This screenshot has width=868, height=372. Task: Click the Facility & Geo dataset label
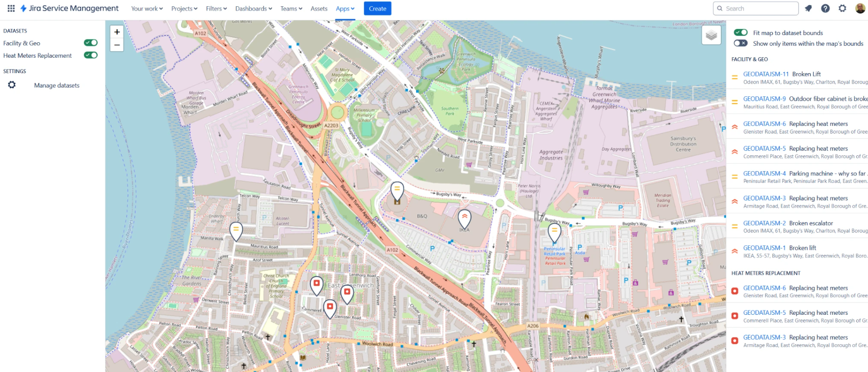tap(22, 43)
